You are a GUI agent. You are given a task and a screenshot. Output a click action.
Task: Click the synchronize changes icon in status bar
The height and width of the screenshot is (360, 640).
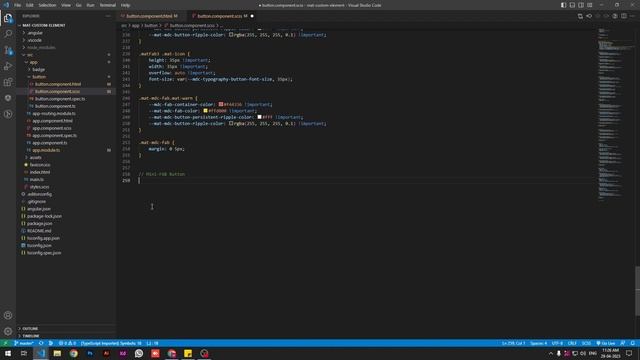(x=41, y=343)
